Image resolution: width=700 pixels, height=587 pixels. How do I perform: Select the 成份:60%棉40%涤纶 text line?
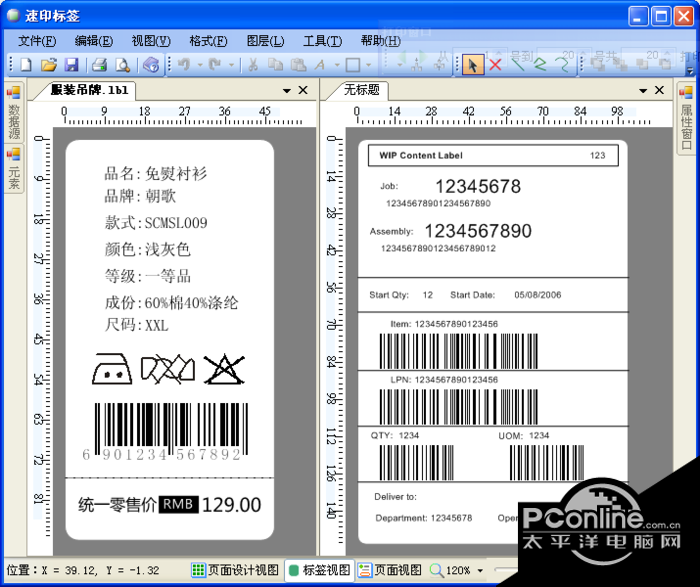click(x=171, y=303)
